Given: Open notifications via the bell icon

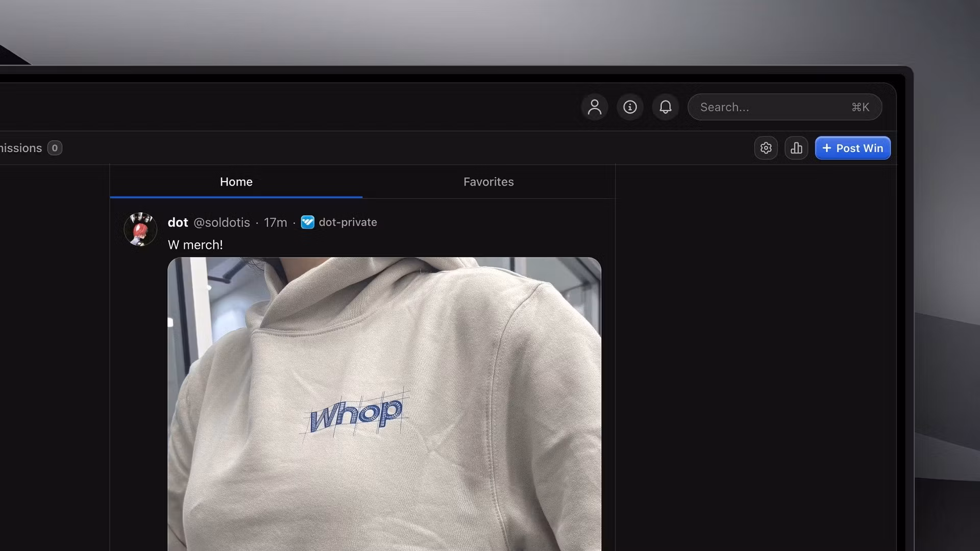Looking at the screenshot, I should [x=665, y=107].
